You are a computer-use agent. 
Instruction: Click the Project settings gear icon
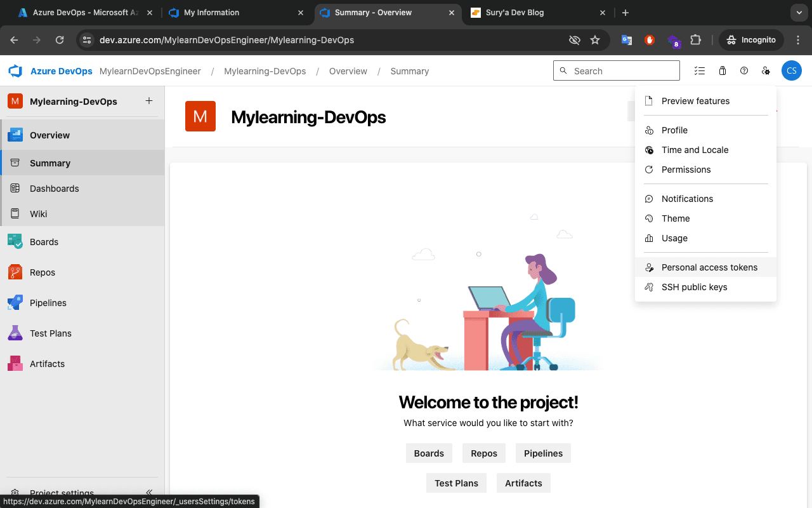pyautogui.click(x=15, y=493)
